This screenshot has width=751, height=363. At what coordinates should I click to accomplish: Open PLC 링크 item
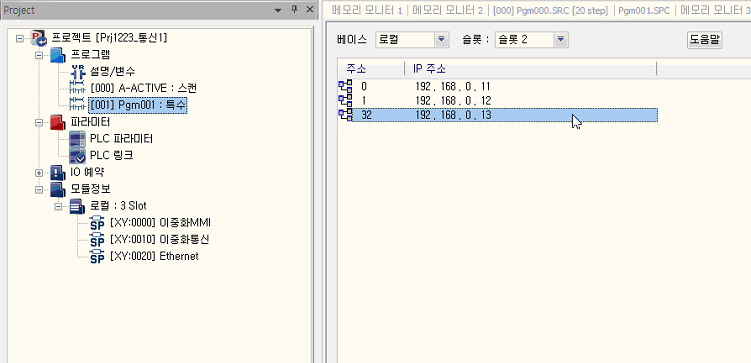[111, 156]
